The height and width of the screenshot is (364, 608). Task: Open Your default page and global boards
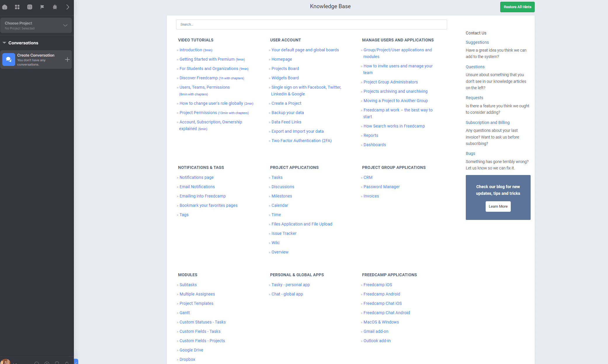pos(305,50)
